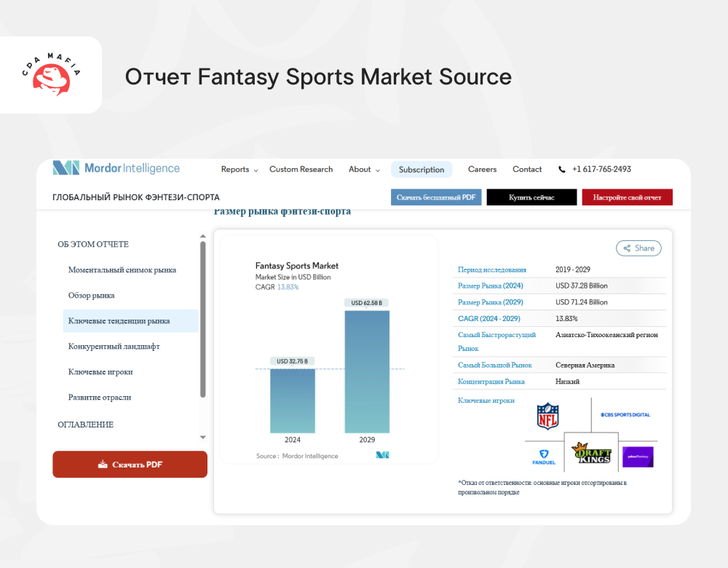Click the sidebar scroll up arrow
This screenshot has height=568, width=728.
pyautogui.click(x=203, y=236)
